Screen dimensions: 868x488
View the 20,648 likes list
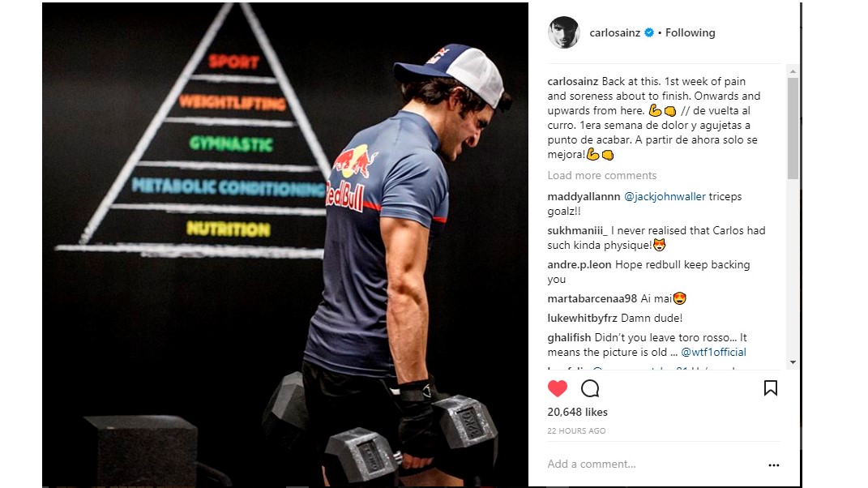coord(577,412)
